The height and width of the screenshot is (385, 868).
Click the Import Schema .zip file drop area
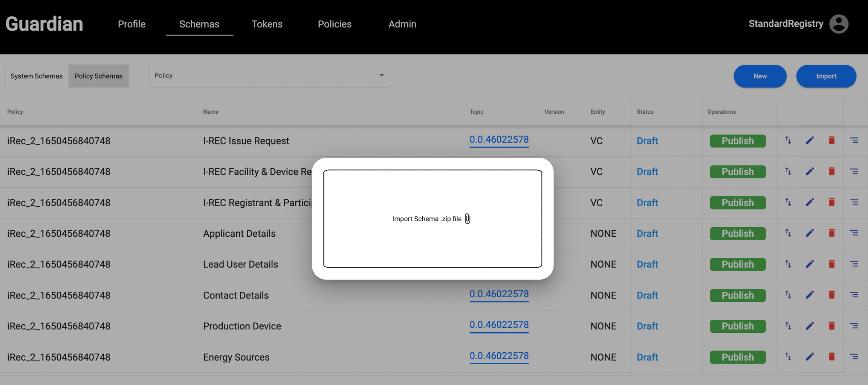click(432, 219)
